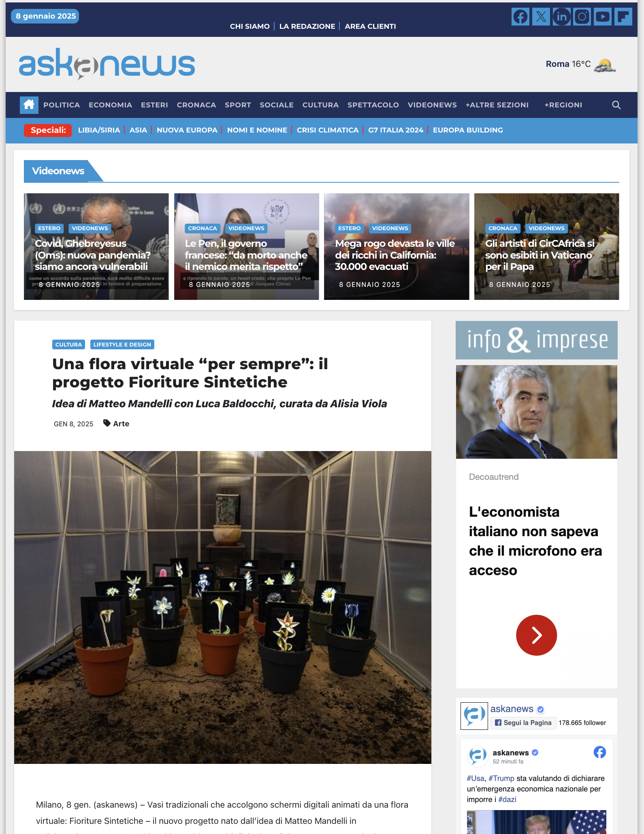Image resolution: width=644 pixels, height=834 pixels.
Task: Click the askanews logo
Action: pyautogui.click(x=107, y=64)
